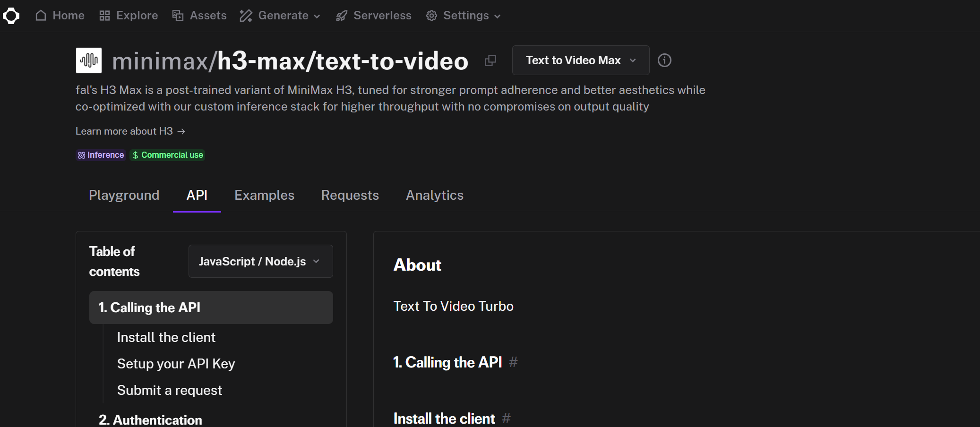Click the fal's H3 Max description paragraph
980x427 pixels.
click(x=390, y=98)
